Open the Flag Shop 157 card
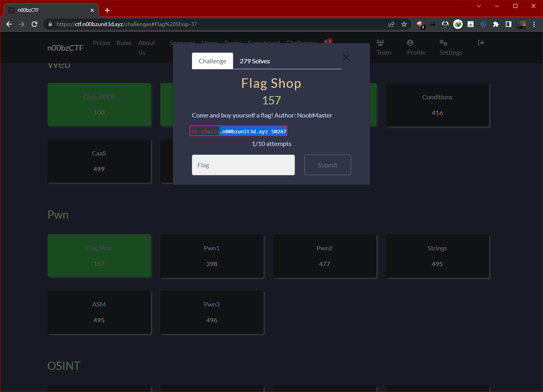The width and height of the screenshot is (543, 392). coord(99,256)
